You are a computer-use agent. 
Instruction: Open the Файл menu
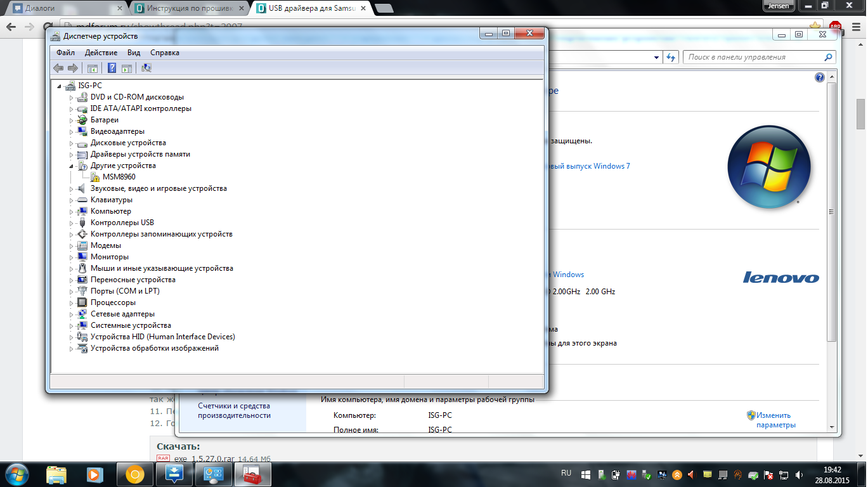click(x=65, y=53)
